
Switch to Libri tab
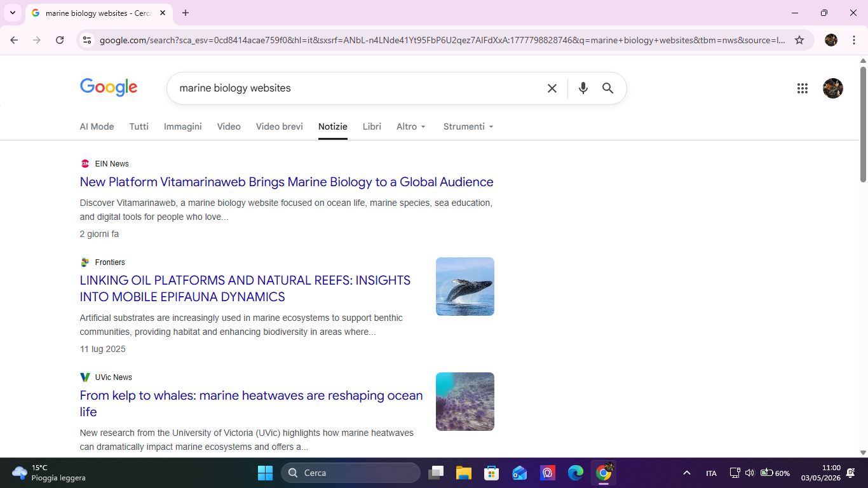click(372, 126)
